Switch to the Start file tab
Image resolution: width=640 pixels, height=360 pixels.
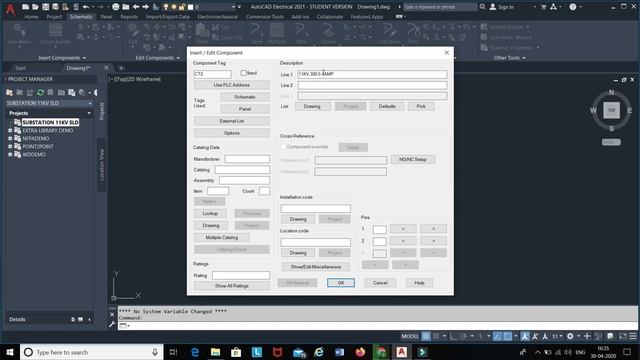[x=20, y=68]
